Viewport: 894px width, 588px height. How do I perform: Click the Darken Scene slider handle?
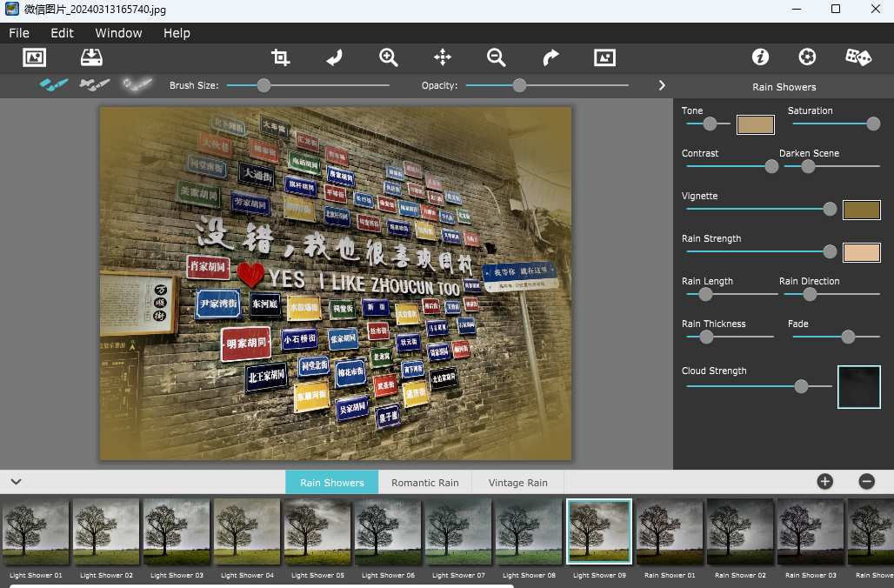[808, 166]
